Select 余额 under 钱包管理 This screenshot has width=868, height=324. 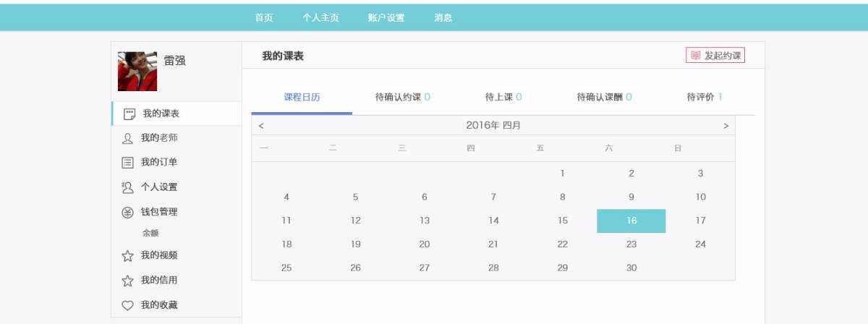[150, 234]
